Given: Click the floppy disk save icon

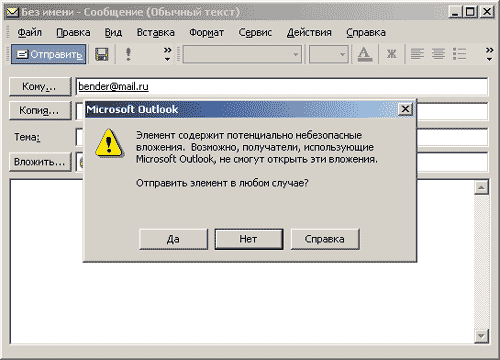Looking at the screenshot, I should [102, 54].
